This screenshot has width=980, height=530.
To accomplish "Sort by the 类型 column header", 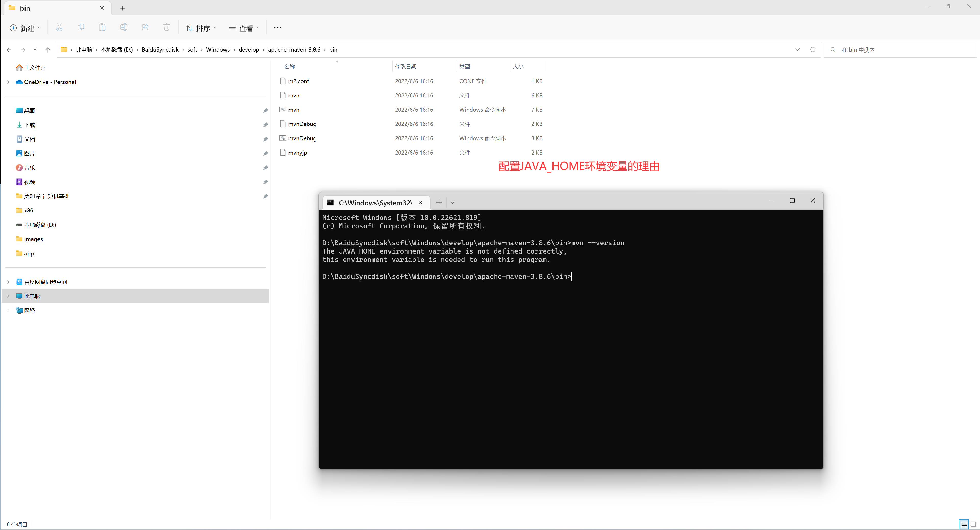I will point(464,67).
